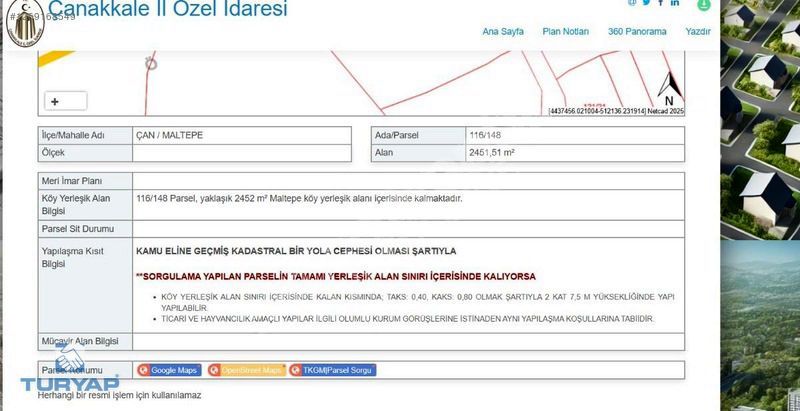This screenshot has height=411, width=800.
Task: Click the Turyap handshake watermark logo
Action: (70, 372)
